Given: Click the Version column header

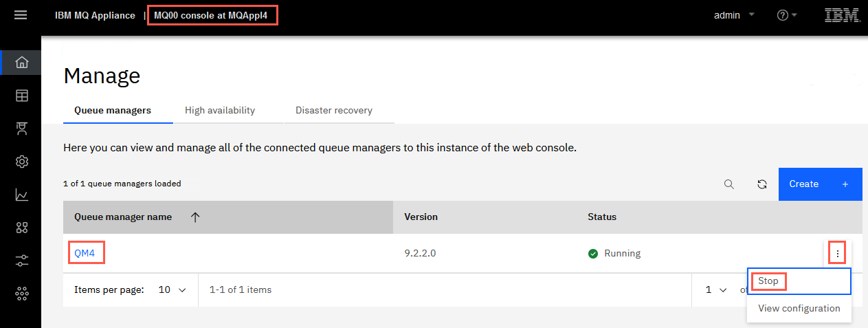Looking at the screenshot, I should tap(421, 217).
